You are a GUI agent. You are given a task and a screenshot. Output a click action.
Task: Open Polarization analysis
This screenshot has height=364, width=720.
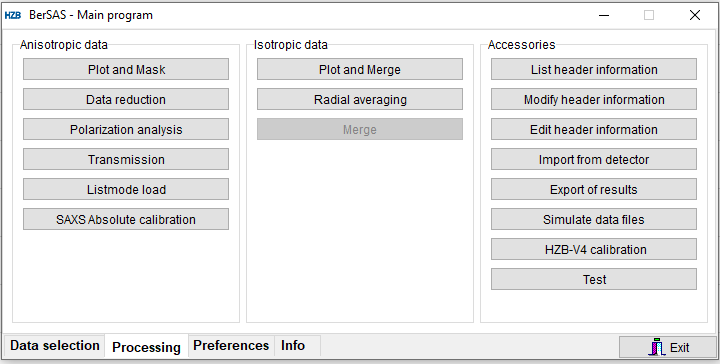pyautogui.click(x=126, y=129)
